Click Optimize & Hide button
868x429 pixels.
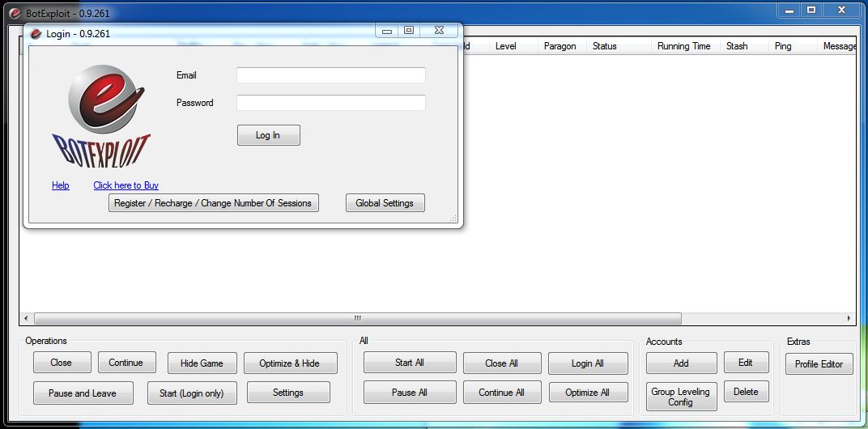click(290, 363)
